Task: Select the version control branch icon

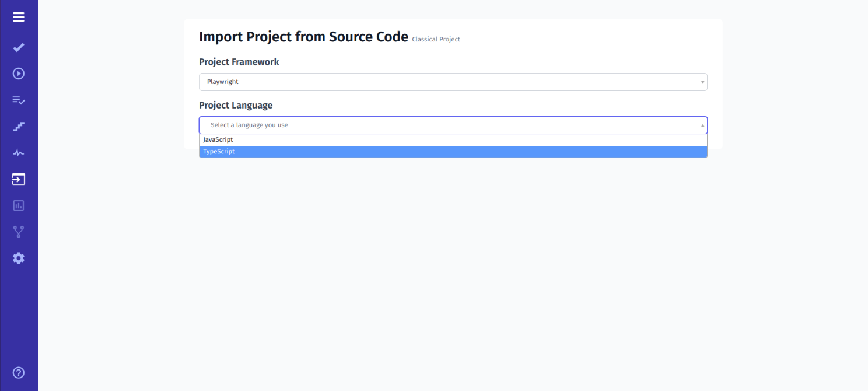Action: click(x=17, y=232)
